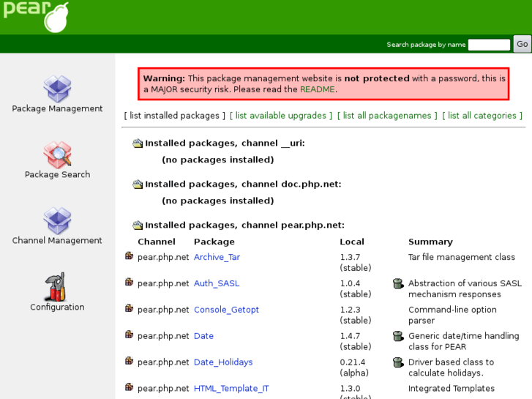Click version '0.21.4 (alpha)' cell
This screenshot has height=399, width=532.
pyautogui.click(x=354, y=368)
